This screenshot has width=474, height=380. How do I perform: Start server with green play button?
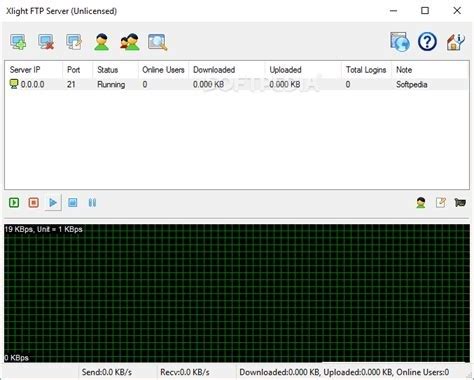(x=14, y=202)
